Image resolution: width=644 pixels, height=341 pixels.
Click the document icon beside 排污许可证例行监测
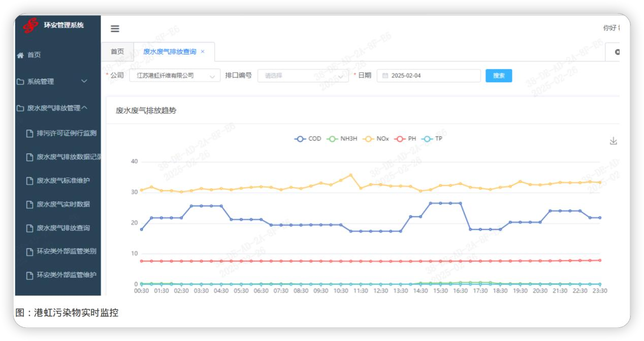[30, 134]
